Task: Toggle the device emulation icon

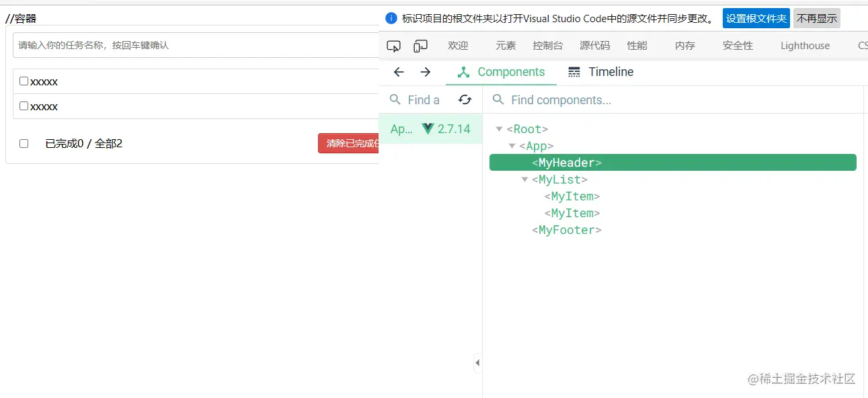Action: tap(420, 46)
